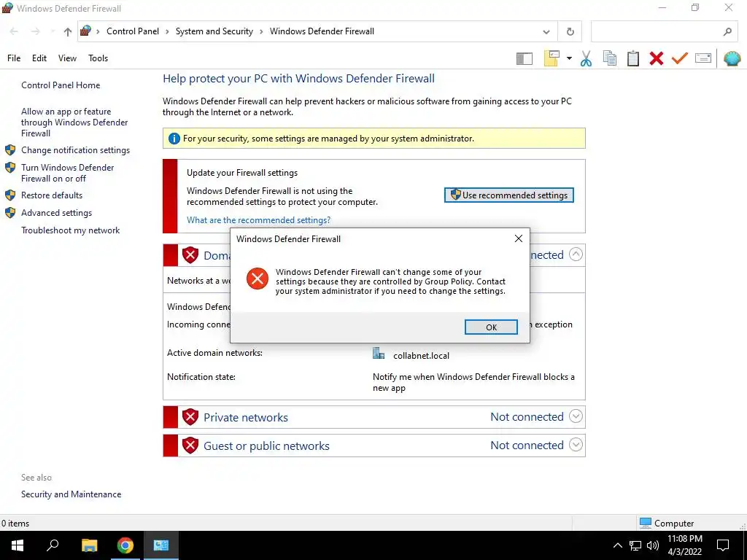Open the File menu

14,58
